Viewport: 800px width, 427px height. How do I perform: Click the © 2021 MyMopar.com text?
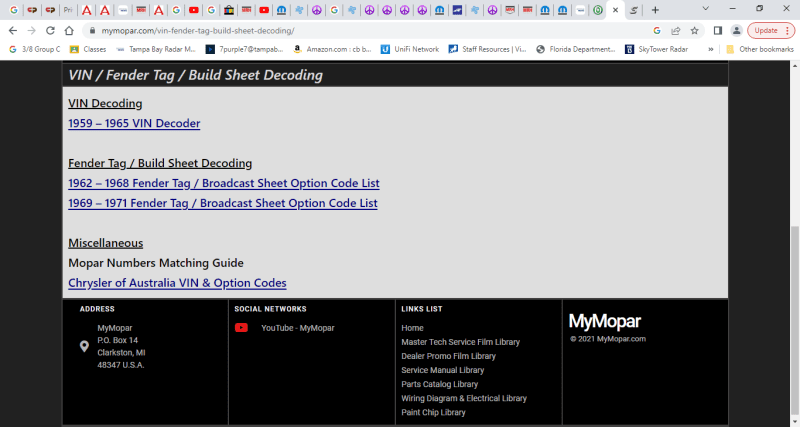coord(608,339)
